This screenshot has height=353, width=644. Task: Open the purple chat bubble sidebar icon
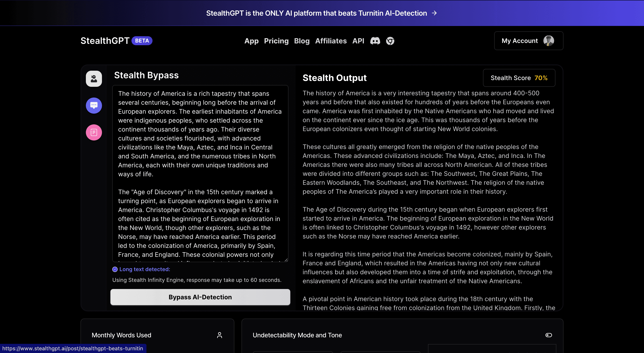(94, 105)
